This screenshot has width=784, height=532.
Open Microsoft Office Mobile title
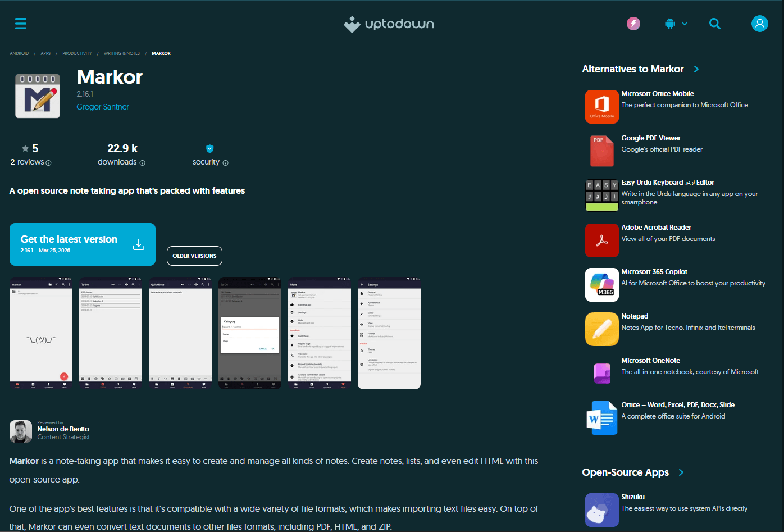point(658,94)
